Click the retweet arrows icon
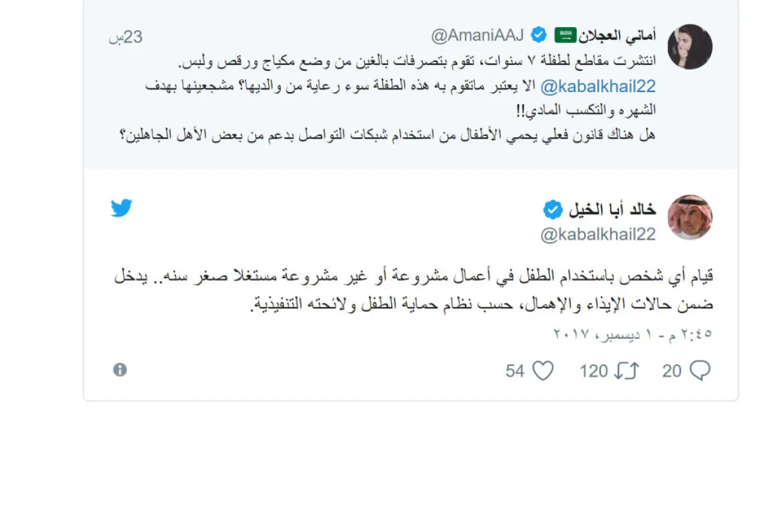773x532 pixels. coord(627,370)
